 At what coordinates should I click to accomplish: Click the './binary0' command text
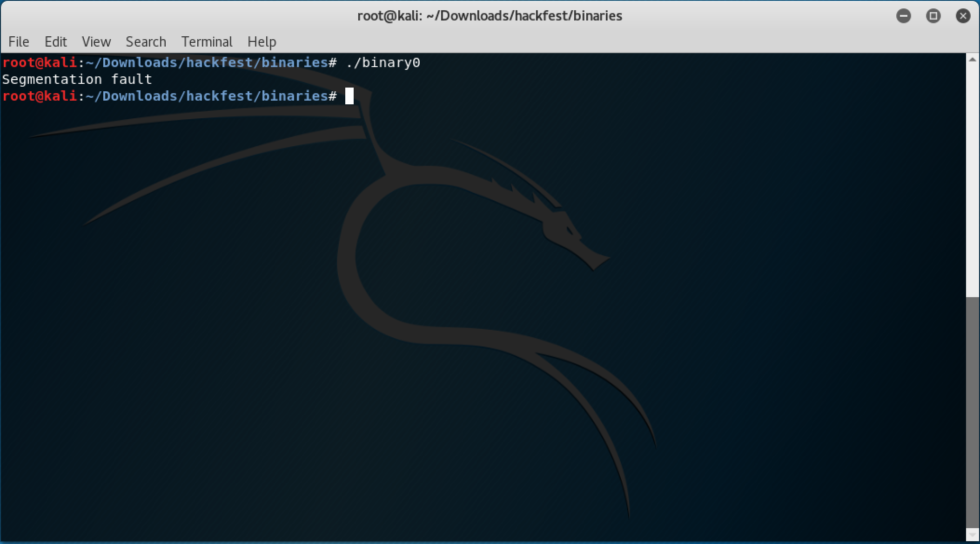point(383,62)
